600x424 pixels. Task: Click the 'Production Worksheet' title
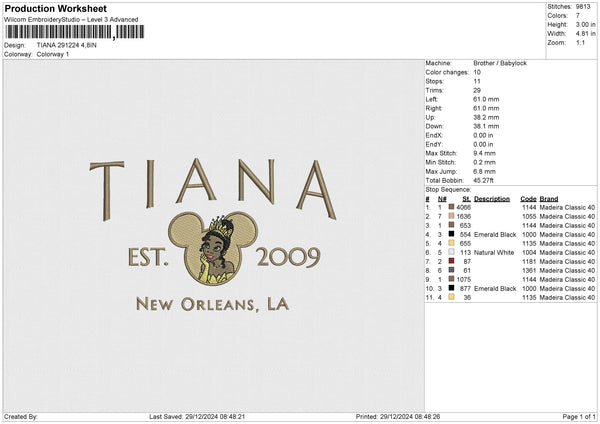coord(56,8)
